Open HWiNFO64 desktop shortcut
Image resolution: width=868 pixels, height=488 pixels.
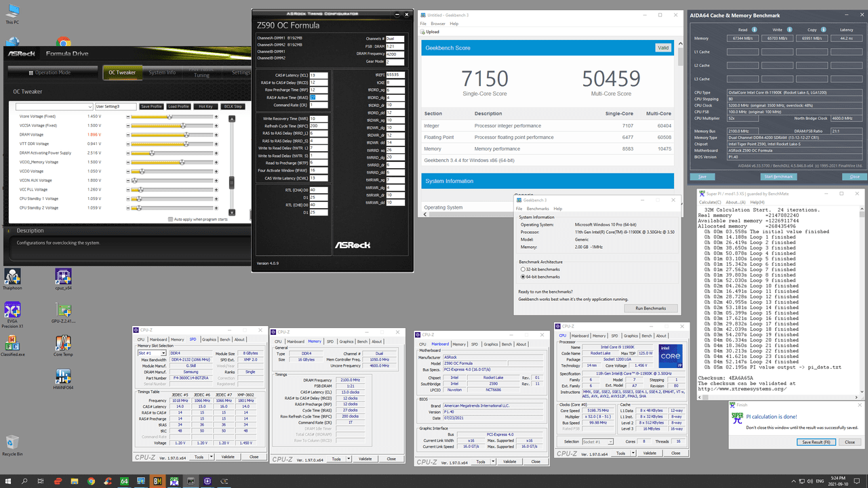point(62,380)
